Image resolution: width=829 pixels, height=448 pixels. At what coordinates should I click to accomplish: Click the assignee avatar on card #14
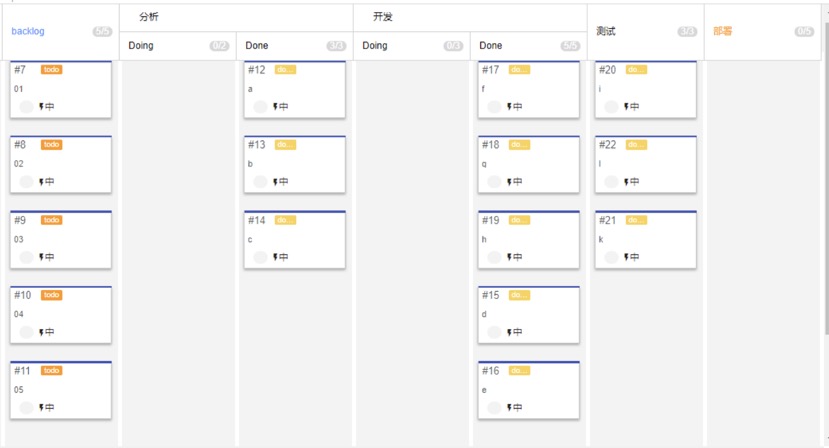(x=260, y=257)
